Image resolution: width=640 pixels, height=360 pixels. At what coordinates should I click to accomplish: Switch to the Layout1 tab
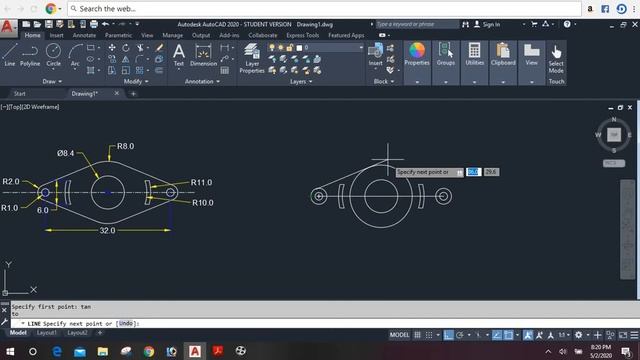point(47,333)
